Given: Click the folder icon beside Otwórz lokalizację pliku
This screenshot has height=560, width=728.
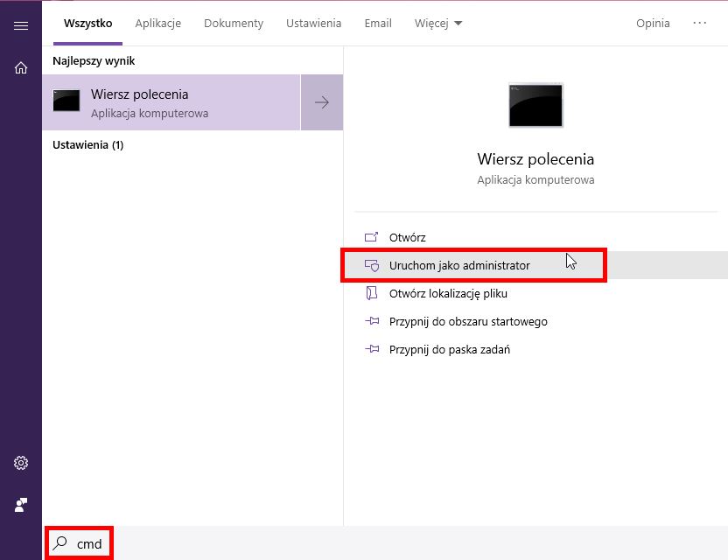Looking at the screenshot, I should click(371, 293).
